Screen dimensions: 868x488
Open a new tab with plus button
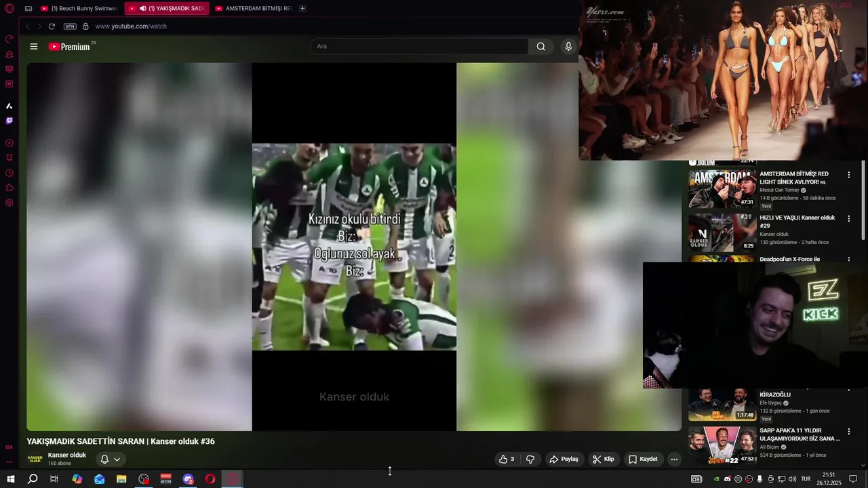302,8
